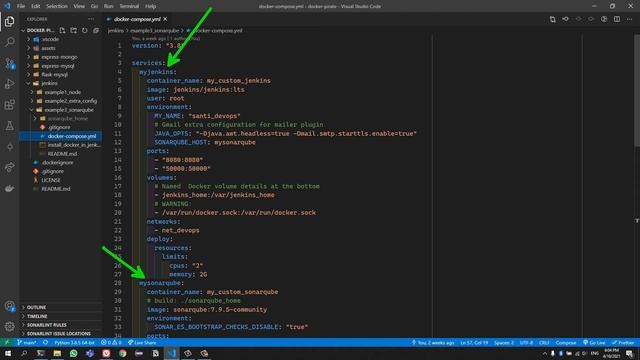Open Chrome from the taskbar

[122, 353]
